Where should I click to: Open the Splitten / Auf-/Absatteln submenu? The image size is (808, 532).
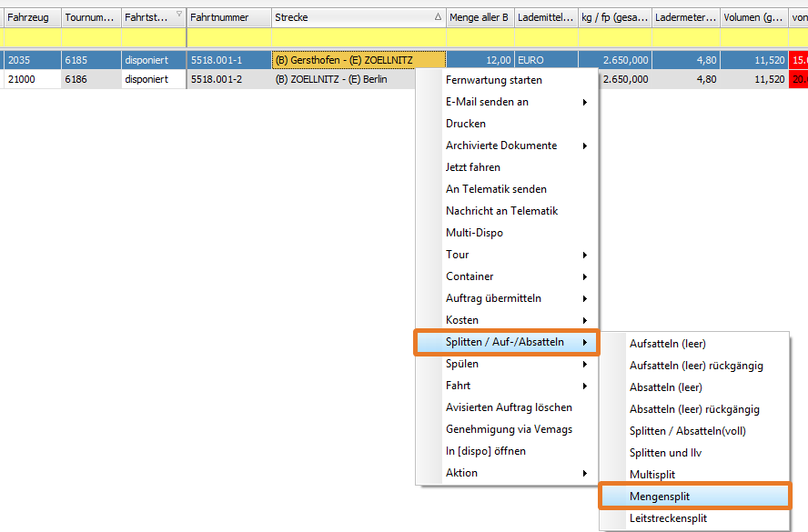(505, 342)
